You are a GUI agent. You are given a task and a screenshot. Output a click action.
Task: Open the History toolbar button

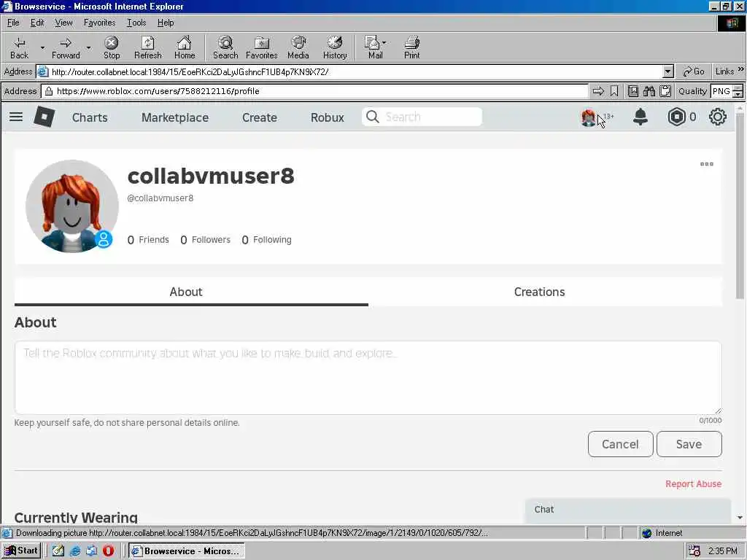[335, 47]
